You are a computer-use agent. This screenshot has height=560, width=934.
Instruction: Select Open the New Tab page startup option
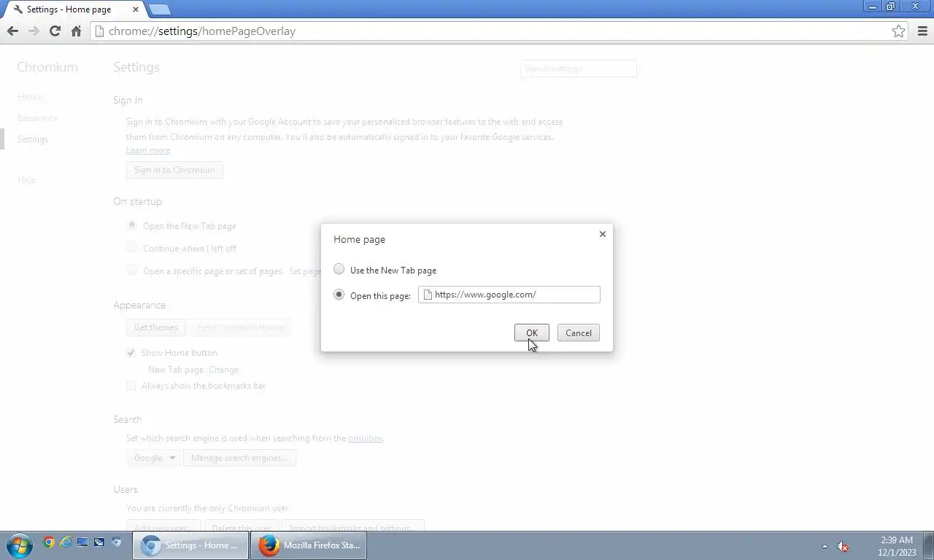pyautogui.click(x=132, y=225)
